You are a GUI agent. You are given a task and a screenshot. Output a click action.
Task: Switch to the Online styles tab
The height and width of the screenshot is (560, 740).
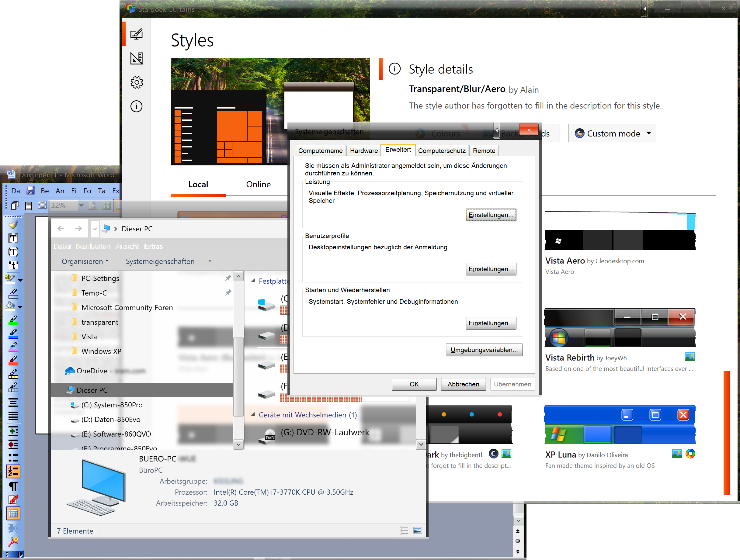[x=258, y=184]
